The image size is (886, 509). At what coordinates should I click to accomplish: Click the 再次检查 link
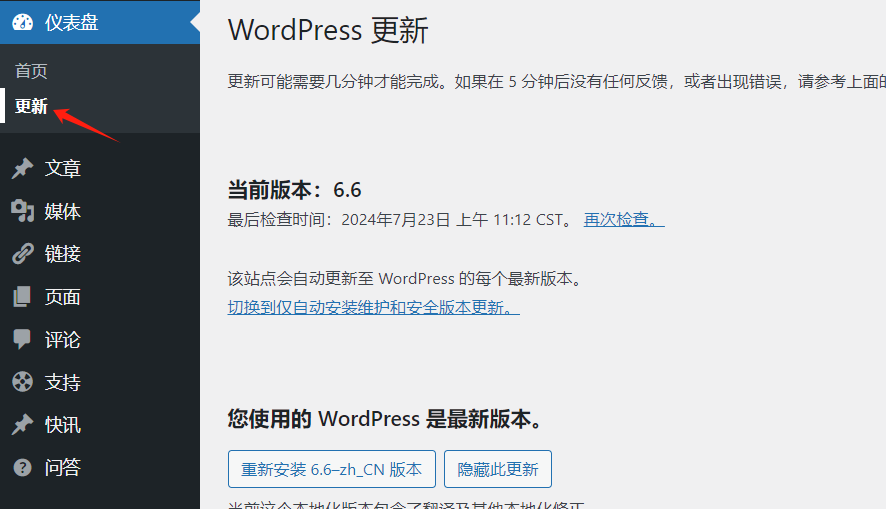(624, 219)
